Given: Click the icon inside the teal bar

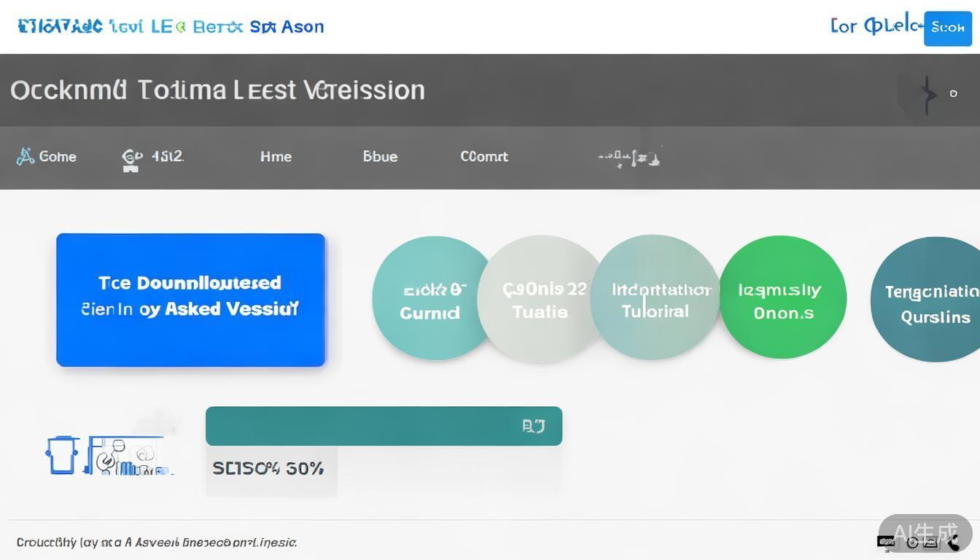Looking at the screenshot, I should click(x=533, y=426).
